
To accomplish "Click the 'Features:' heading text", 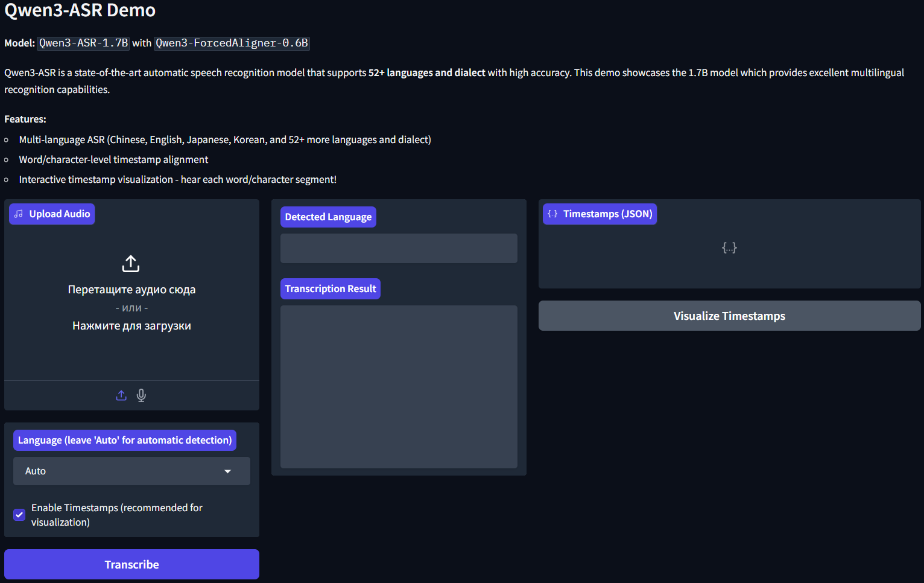I will pyautogui.click(x=25, y=119).
